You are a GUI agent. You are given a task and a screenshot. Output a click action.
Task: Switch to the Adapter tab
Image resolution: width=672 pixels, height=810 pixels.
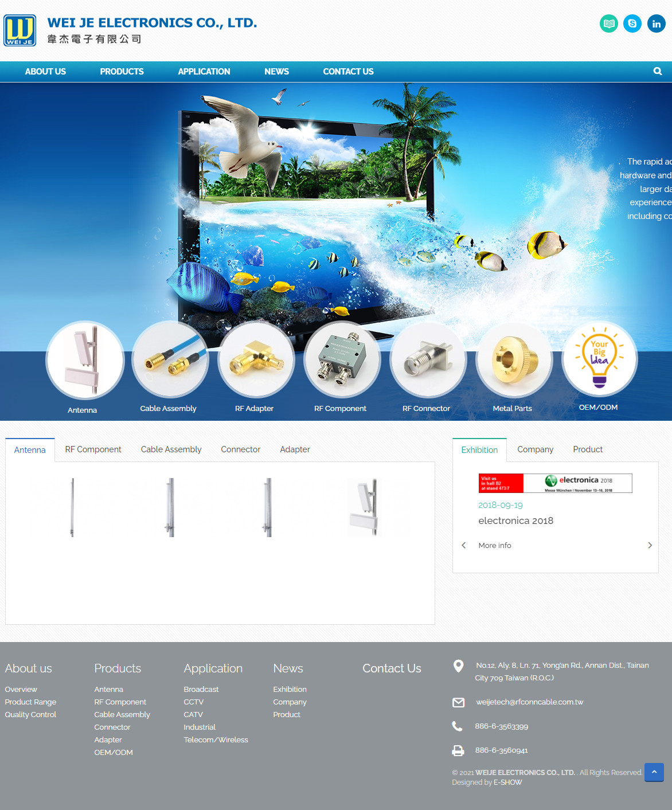[x=295, y=449]
